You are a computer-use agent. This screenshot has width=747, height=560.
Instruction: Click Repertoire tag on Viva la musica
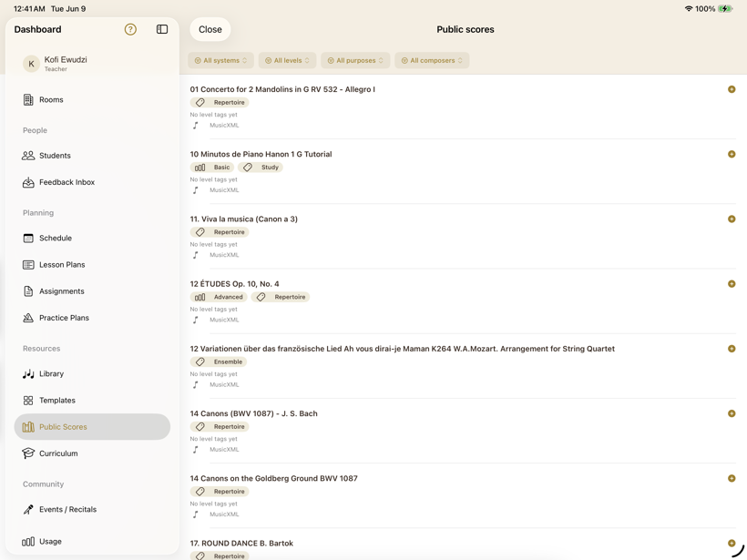[220, 232]
